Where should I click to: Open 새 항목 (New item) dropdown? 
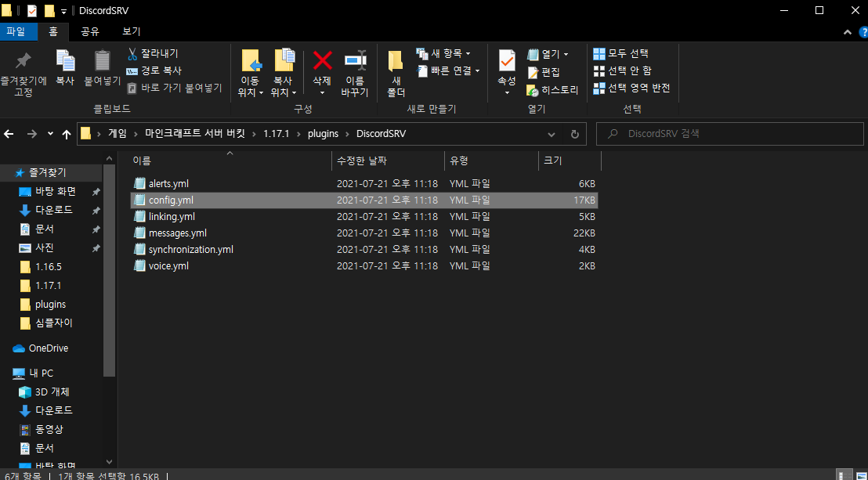click(x=443, y=54)
